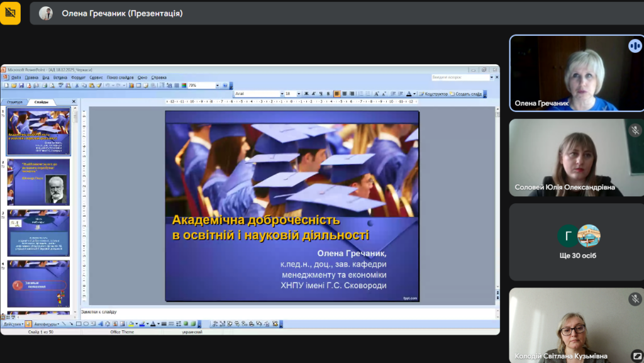Image resolution: width=644 pixels, height=363 pixels.
Task: Open the 79% zoom dropdown
Action: click(x=218, y=85)
